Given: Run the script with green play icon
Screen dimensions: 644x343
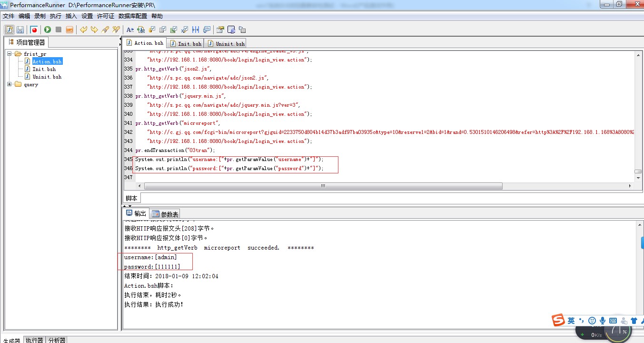Looking at the screenshot, I should tap(48, 30).
